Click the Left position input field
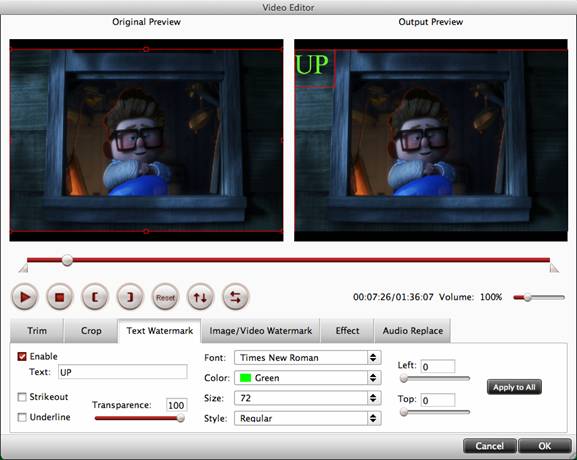577x460 pixels. click(438, 367)
